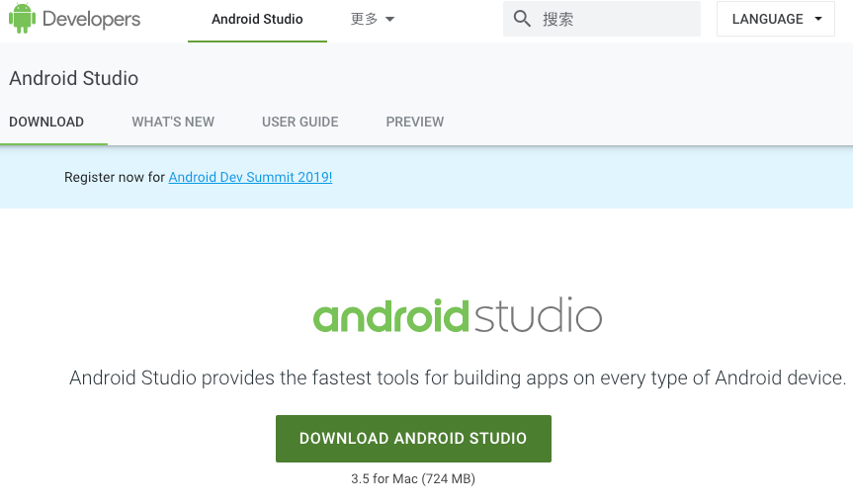Click the Android robot logo icon

[23, 18]
